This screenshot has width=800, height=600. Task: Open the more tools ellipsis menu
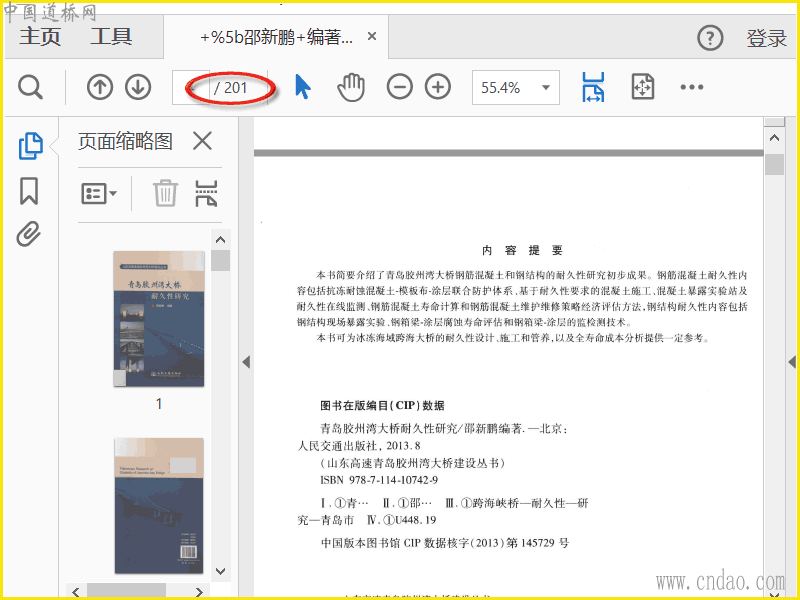click(x=691, y=87)
